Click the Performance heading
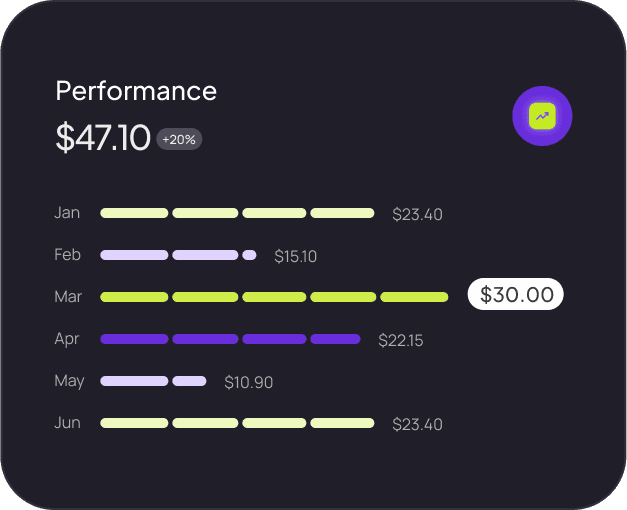Viewport: 627px width, 510px height. (136, 91)
